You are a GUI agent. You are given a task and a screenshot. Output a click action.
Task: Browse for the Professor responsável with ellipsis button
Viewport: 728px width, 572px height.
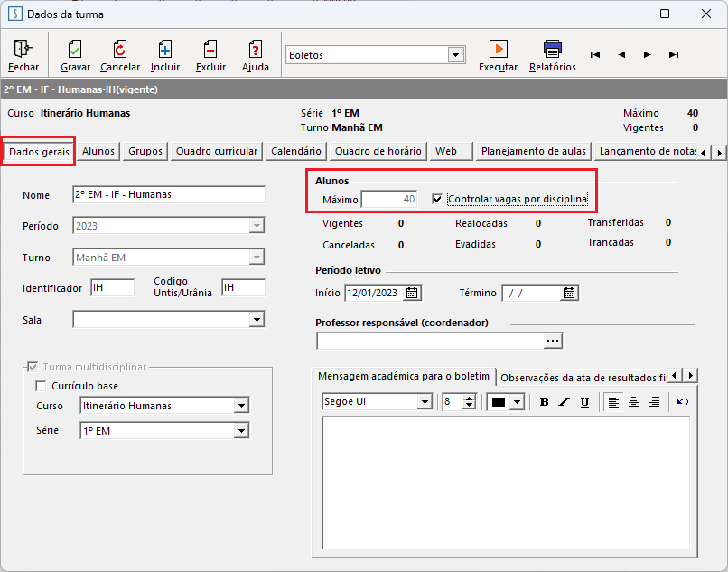click(x=553, y=341)
